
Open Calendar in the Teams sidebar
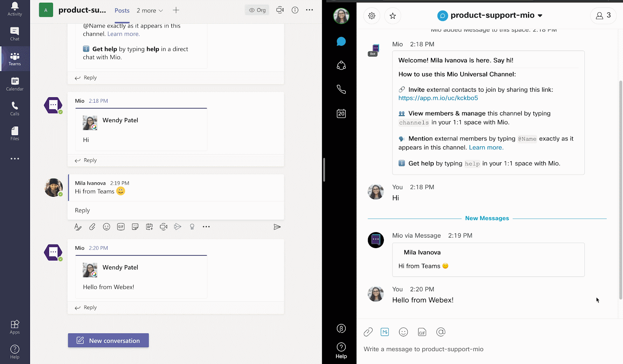[15, 84]
